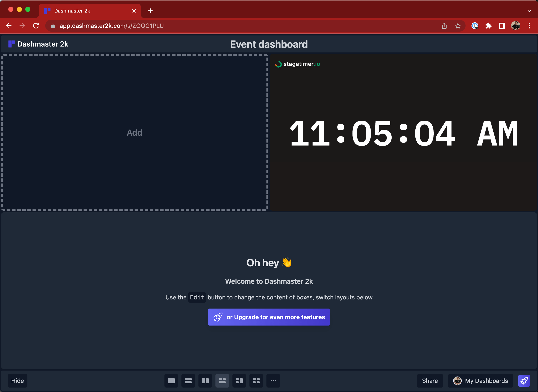Click the rocket upgrade icon in the corner
Viewport: 538px width, 392px height.
[524, 381]
